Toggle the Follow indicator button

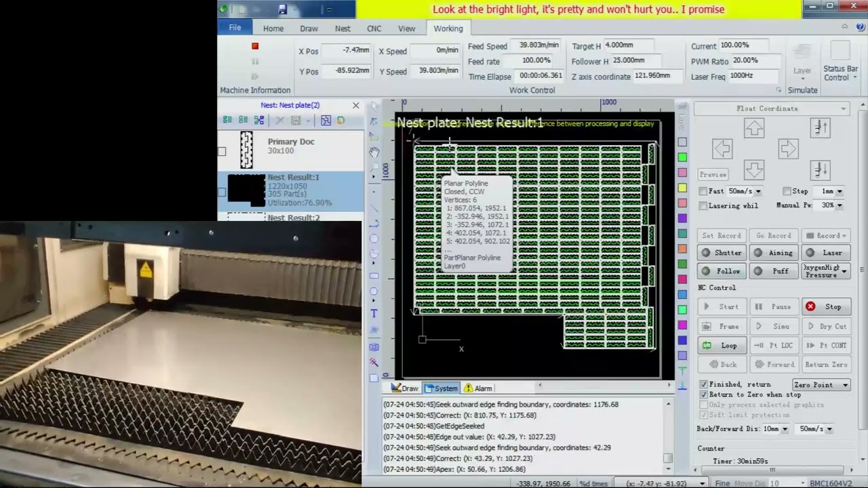click(x=722, y=271)
